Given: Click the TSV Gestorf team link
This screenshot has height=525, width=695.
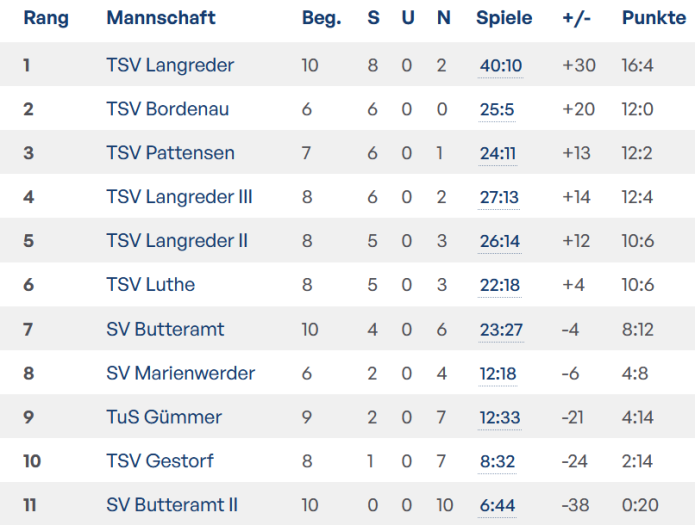Looking at the screenshot, I should pos(160,461).
